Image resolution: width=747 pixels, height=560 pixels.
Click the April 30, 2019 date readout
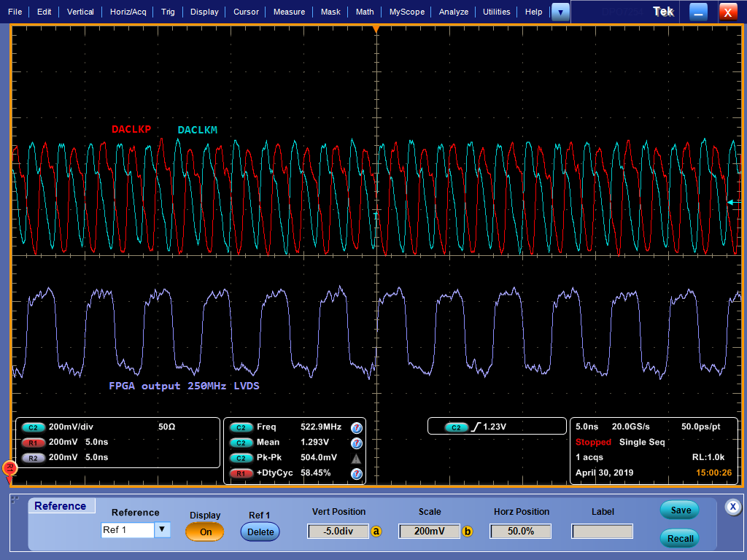(x=604, y=472)
